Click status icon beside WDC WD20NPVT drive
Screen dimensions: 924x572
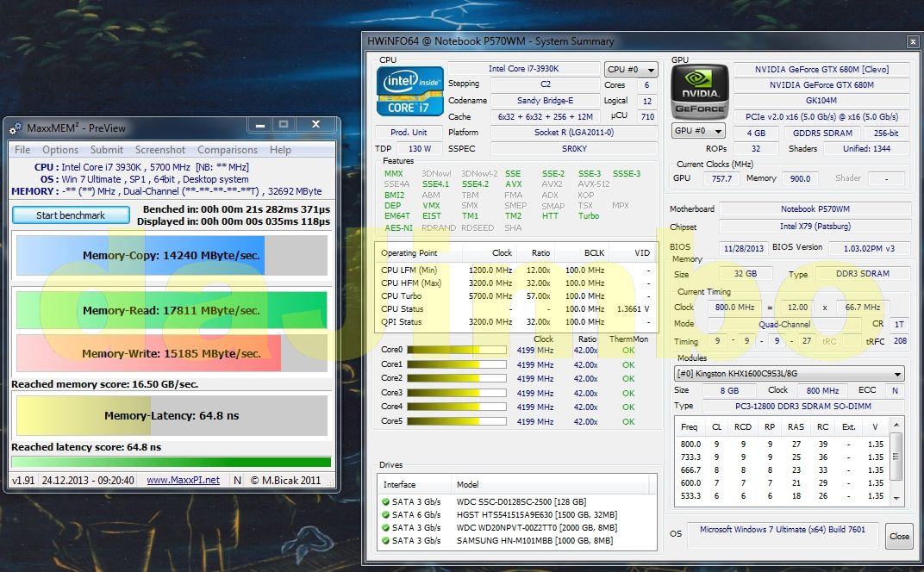(x=385, y=528)
